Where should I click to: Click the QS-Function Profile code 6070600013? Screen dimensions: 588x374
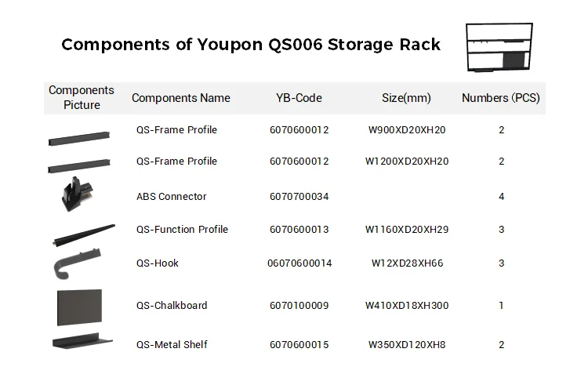pos(299,229)
